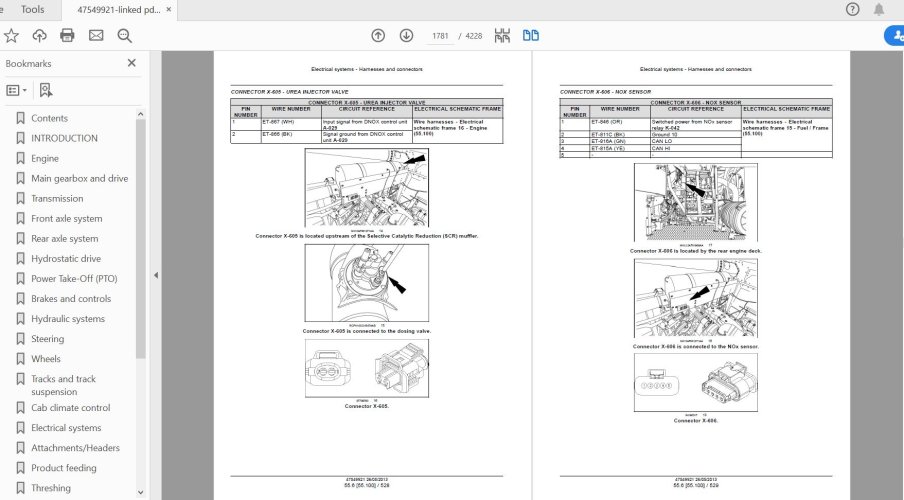Screen dimensions: 904x500
Task: Go to the previous page with the up arrow
Action: coord(378,36)
